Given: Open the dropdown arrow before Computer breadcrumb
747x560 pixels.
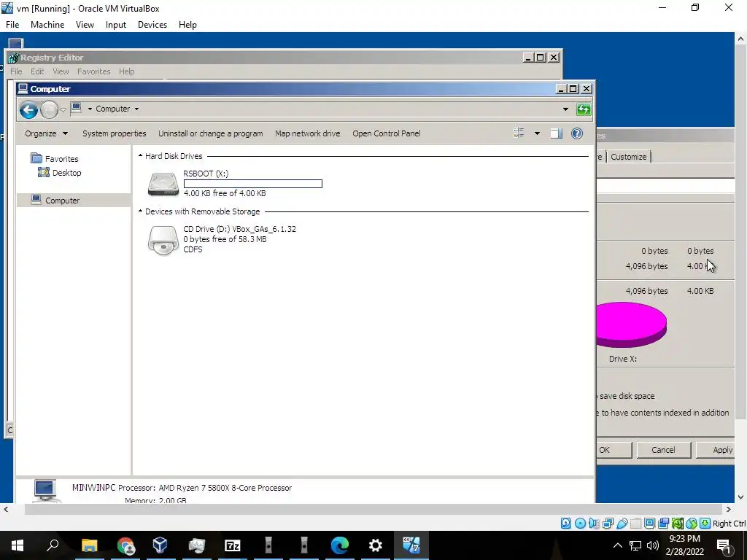Looking at the screenshot, I should (90, 109).
